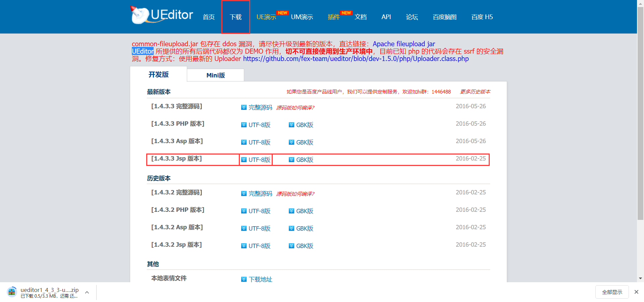Click download icon beside 1.4.3.3 Jsp GBK版
The width and height of the screenshot is (644, 302).
tap(291, 160)
